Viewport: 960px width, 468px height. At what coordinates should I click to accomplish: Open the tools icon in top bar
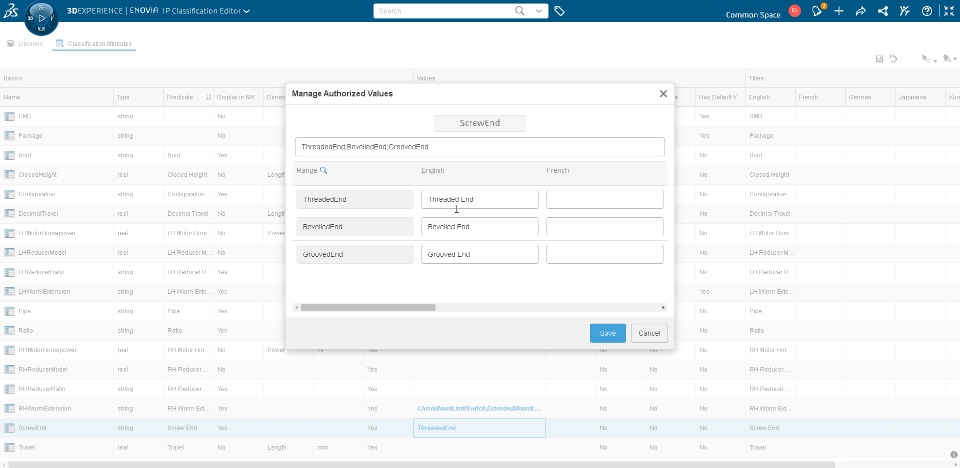coord(904,11)
